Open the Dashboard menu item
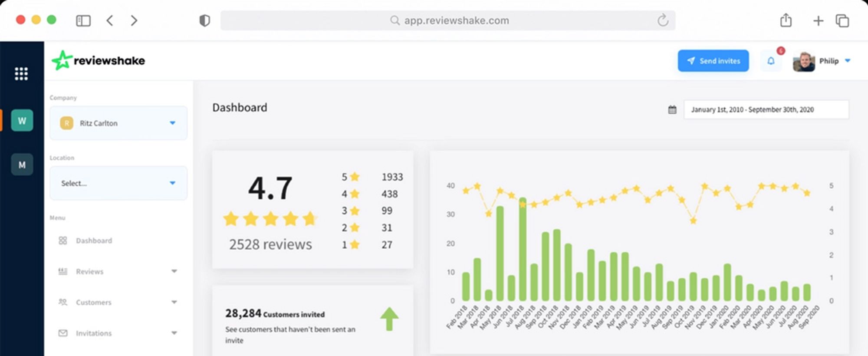The image size is (868, 356). point(94,241)
